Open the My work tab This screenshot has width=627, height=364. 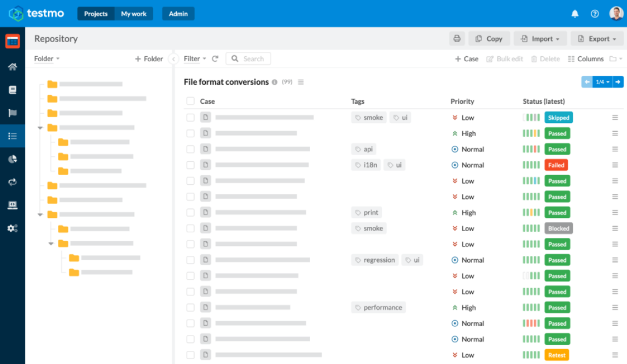pyautogui.click(x=134, y=14)
